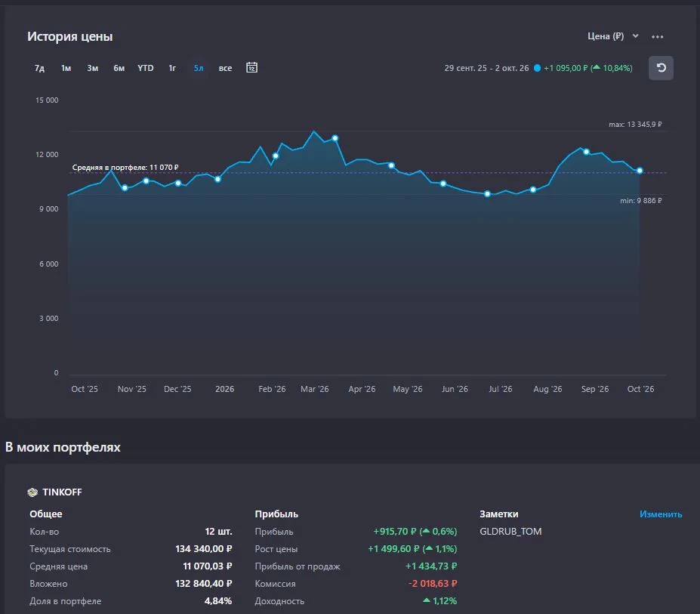Click the yield value 1,12%

point(445,601)
